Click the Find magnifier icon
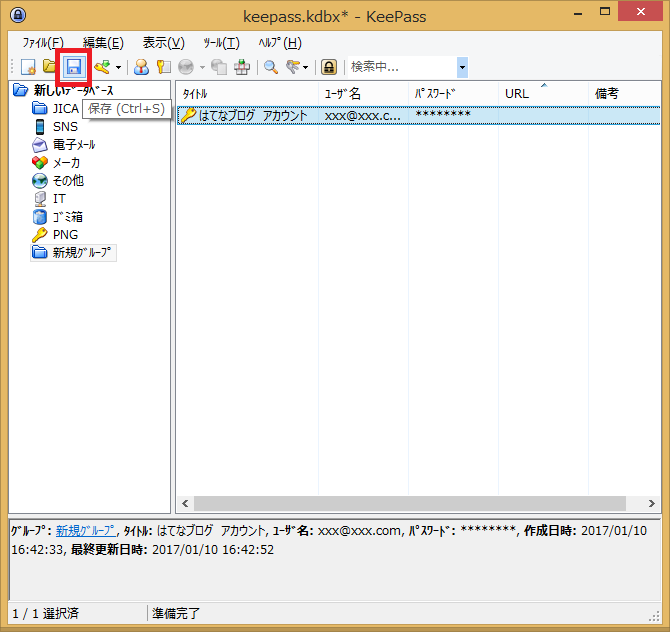 tap(271, 67)
